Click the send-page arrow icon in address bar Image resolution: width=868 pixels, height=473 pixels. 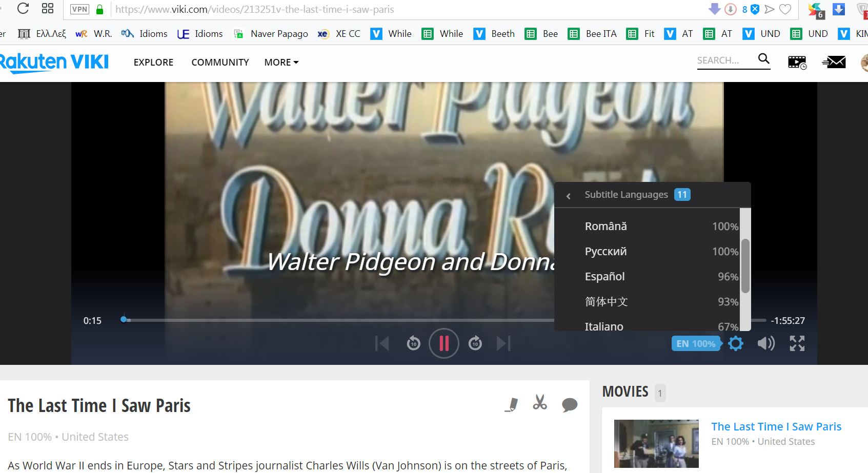point(769,9)
